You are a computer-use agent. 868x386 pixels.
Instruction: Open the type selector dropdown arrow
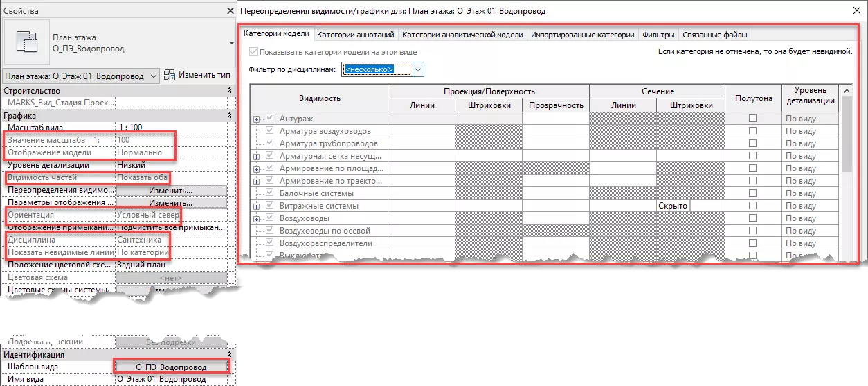coord(231,42)
